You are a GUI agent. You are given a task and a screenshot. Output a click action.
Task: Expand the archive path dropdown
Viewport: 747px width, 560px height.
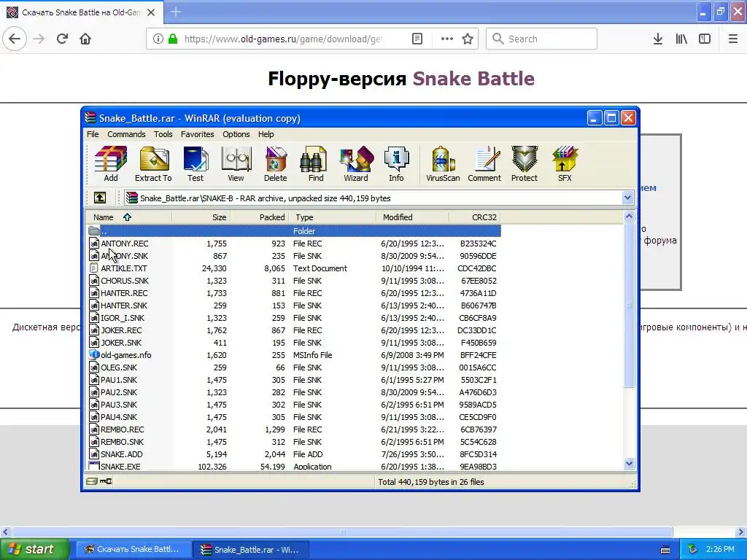click(x=627, y=198)
